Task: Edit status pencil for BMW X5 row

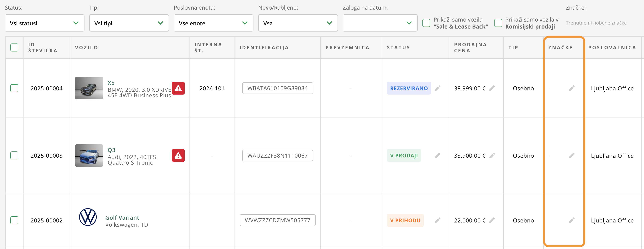Action: coord(438,88)
